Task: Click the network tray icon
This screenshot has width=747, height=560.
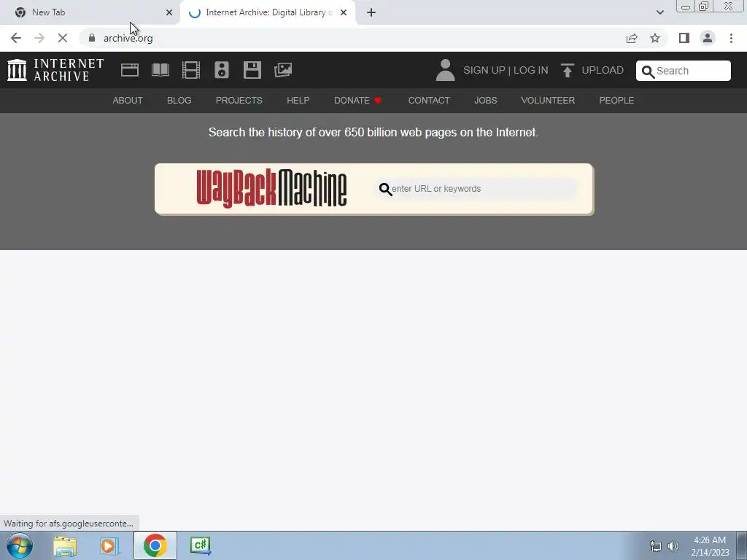Action: [x=656, y=546]
